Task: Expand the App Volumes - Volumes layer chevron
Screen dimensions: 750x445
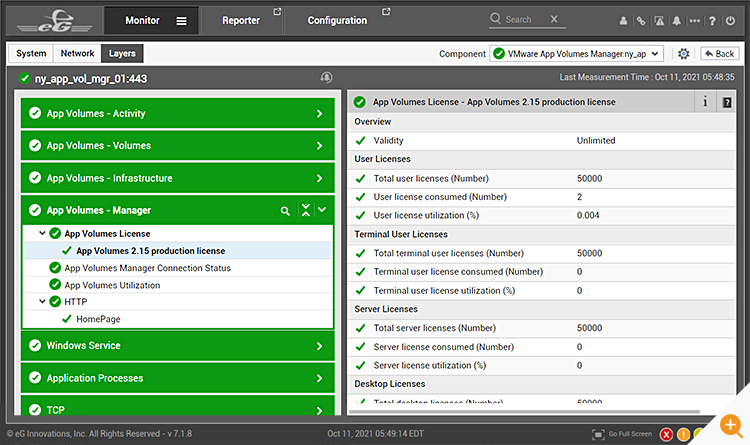Action: tap(320, 146)
